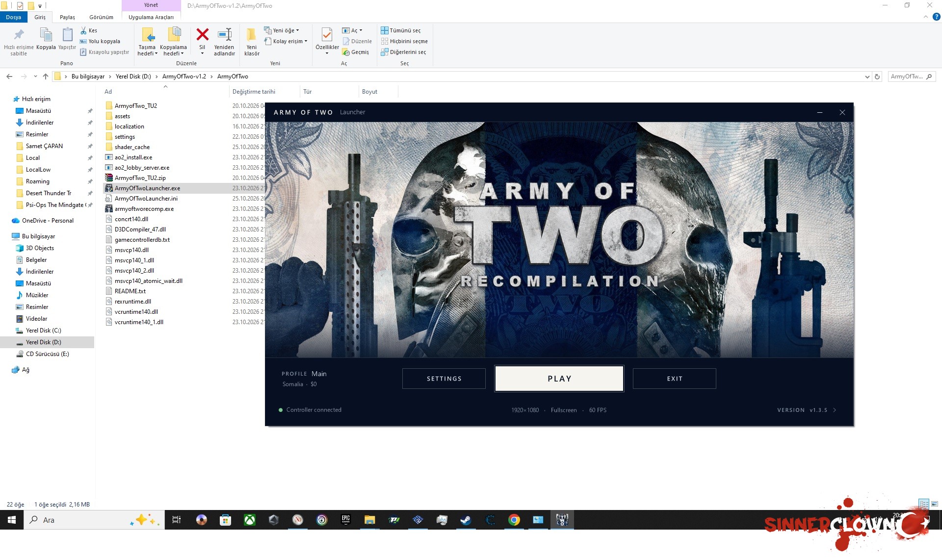942x560 pixels.
Task: Click the Kes scissors icon
Action: pos(83,30)
